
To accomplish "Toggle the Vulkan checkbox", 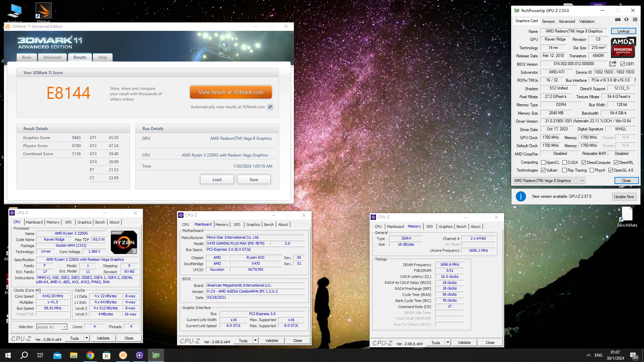I will click(x=543, y=170).
